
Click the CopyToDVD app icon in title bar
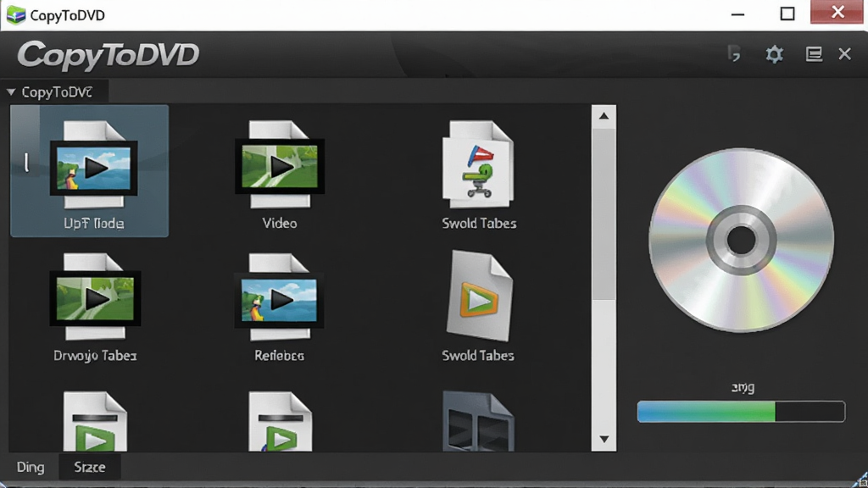(15, 15)
